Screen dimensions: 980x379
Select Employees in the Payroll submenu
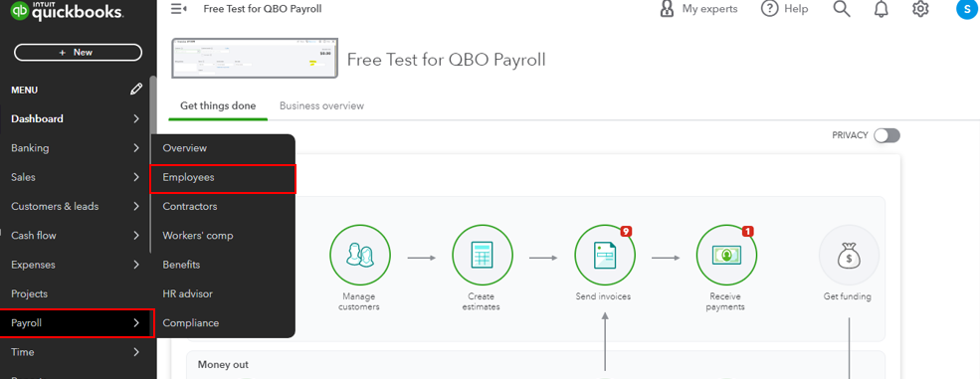223,178
